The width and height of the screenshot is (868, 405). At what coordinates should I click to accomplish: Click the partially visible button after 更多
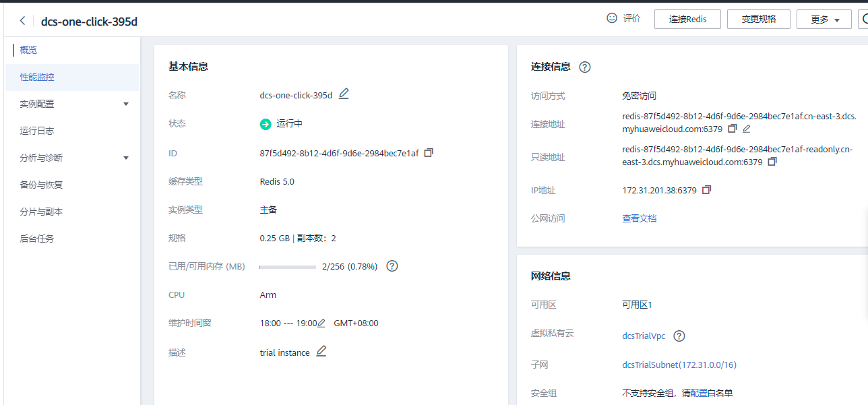(863, 19)
